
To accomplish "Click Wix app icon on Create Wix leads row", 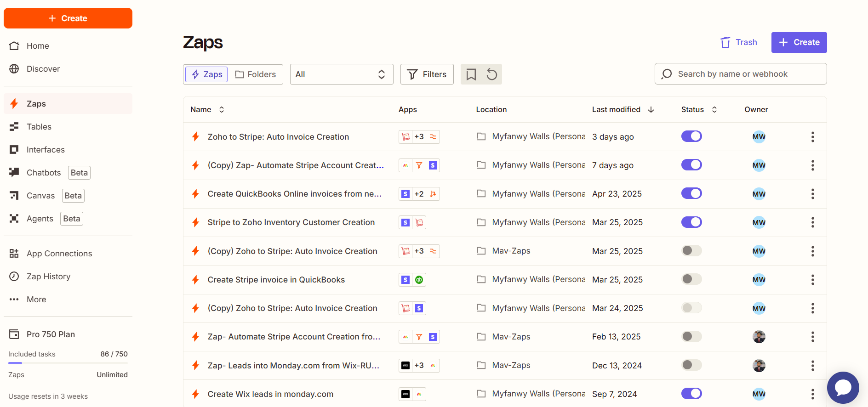I will click(405, 394).
